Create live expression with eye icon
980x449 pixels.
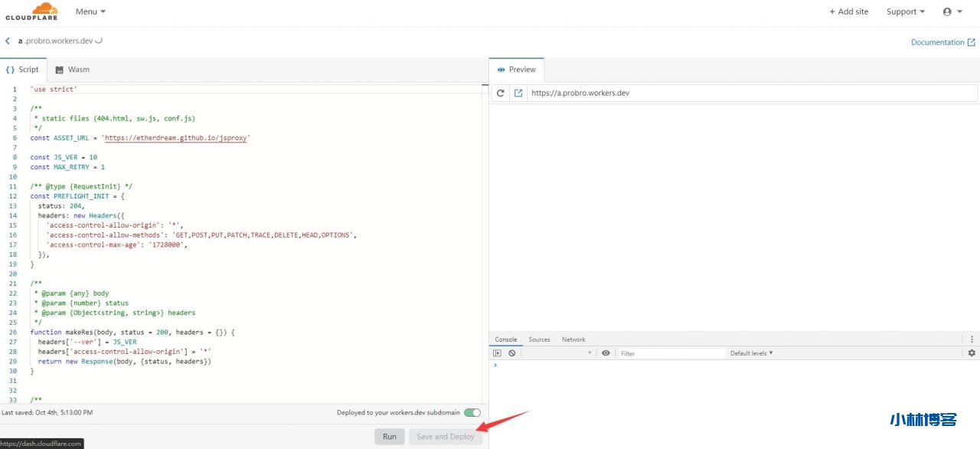click(x=606, y=352)
